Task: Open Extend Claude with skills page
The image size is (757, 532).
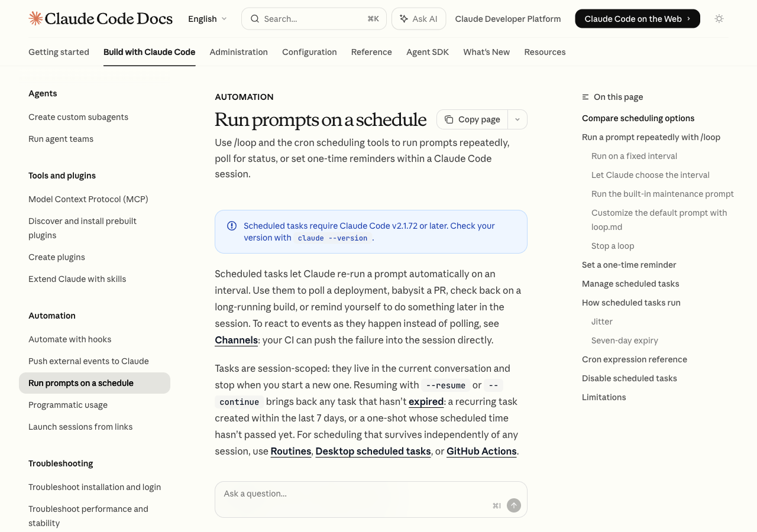Action: point(77,279)
